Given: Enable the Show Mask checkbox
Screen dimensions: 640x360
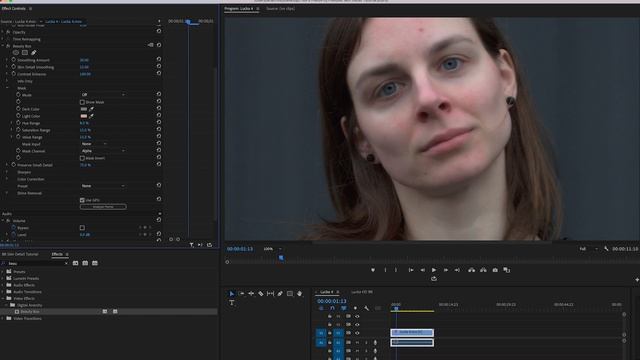Looking at the screenshot, I should [x=82, y=102].
